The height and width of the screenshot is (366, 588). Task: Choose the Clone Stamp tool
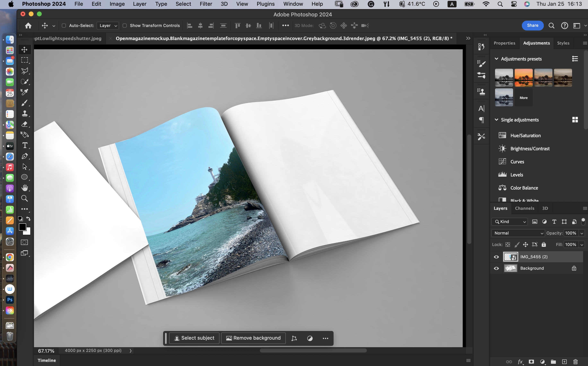(25, 113)
